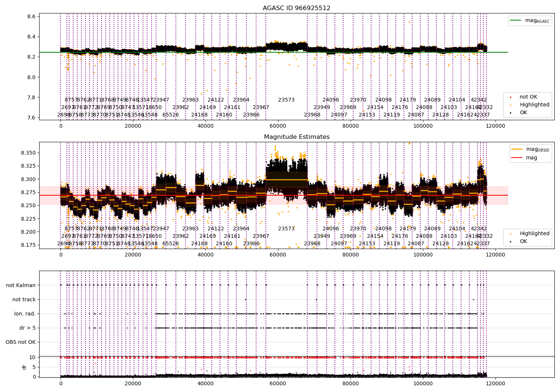Click the '8.300' tick on the middle y-axis

click(x=28, y=179)
